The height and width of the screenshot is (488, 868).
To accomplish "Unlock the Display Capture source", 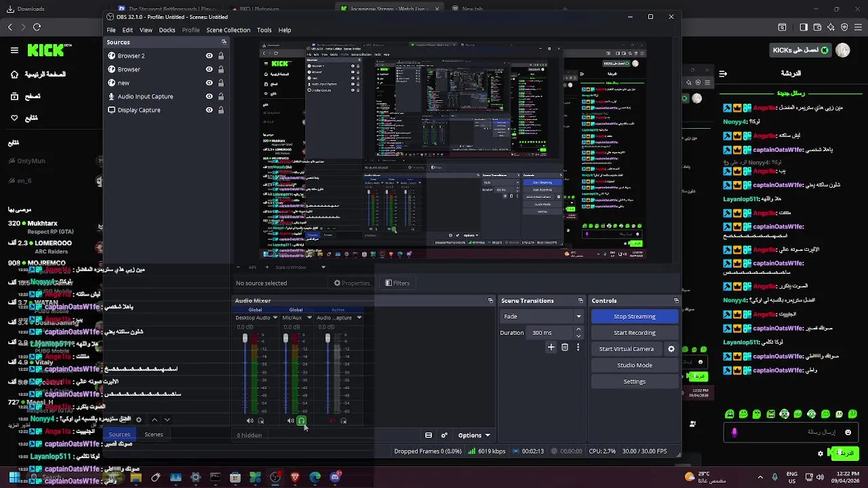I will [220, 110].
